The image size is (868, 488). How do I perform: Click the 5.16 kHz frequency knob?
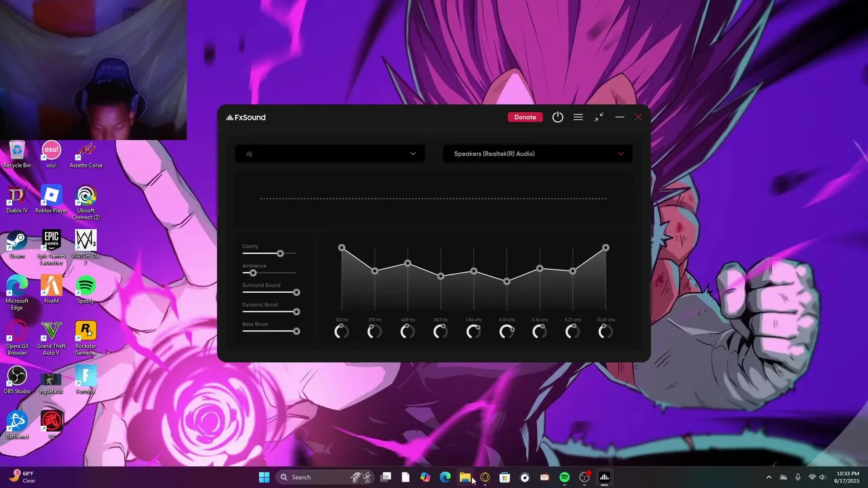click(540, 331)
